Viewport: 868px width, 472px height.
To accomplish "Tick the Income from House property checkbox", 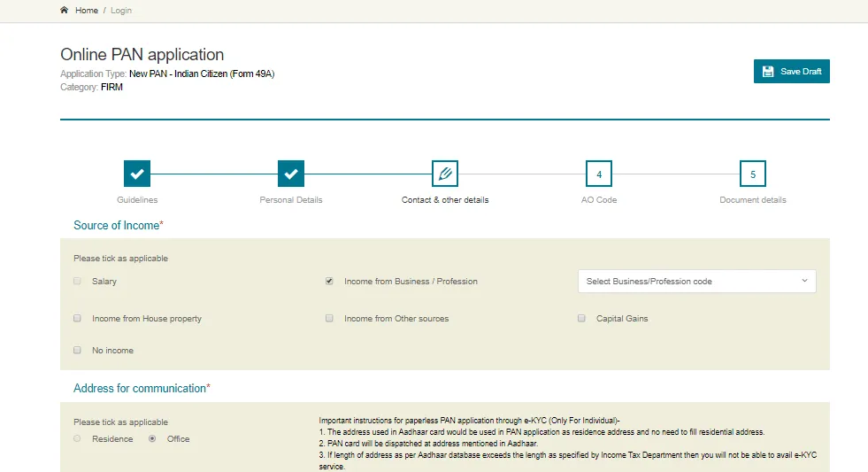I will coord(78,319).
